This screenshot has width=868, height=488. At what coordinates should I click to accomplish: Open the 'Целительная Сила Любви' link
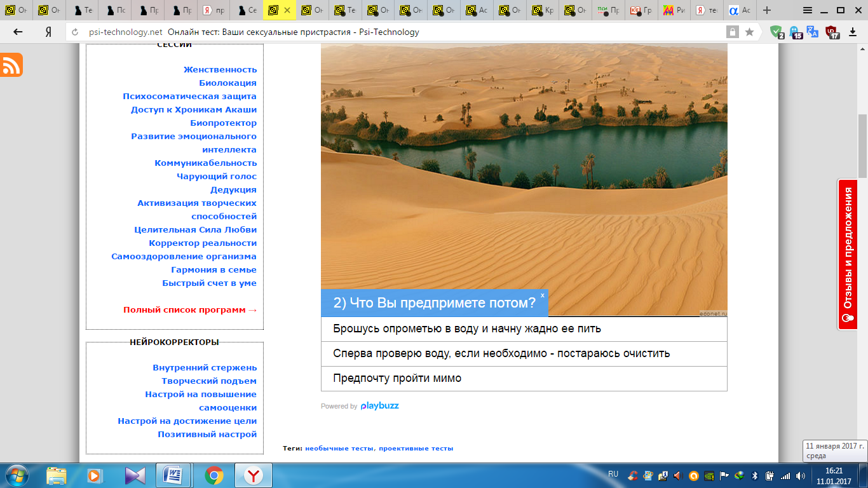[195, 230]
